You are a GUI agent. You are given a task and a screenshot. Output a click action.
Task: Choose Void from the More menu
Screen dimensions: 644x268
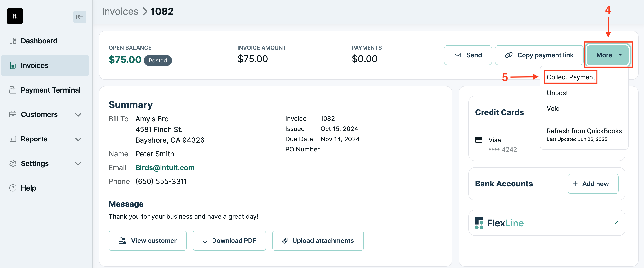point(553,108)
